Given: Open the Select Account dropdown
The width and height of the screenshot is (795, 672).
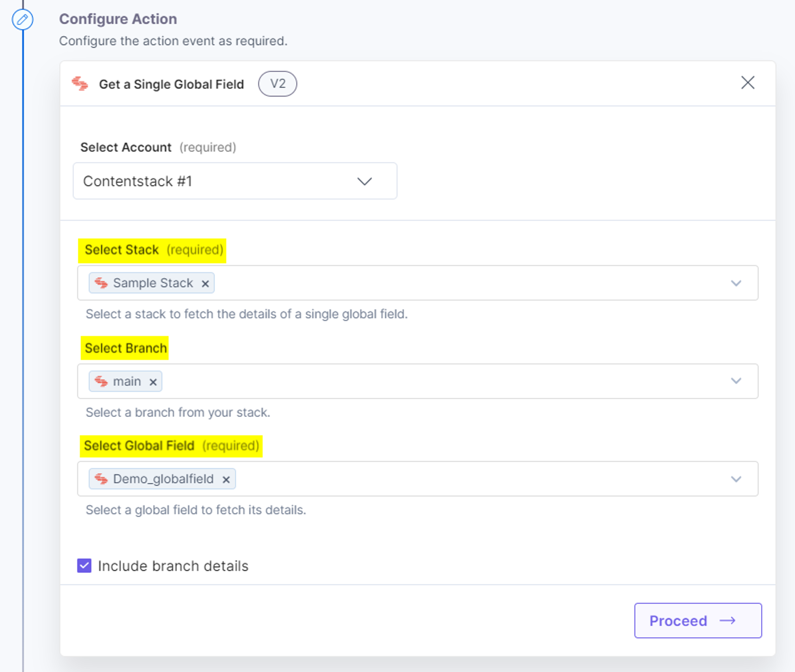Looking at the screenshot, I should [235, 181].
